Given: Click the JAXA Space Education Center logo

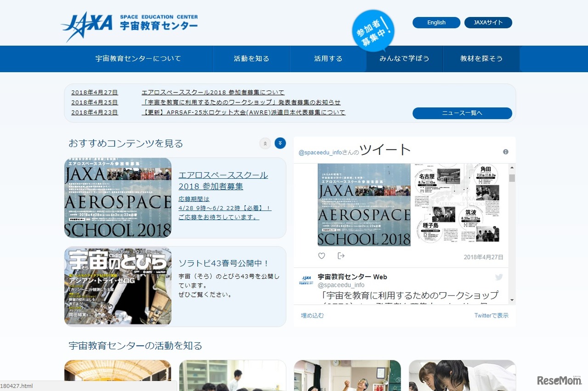Looking at the screenshot, I should pyautogui.click(x=129, y=26).
